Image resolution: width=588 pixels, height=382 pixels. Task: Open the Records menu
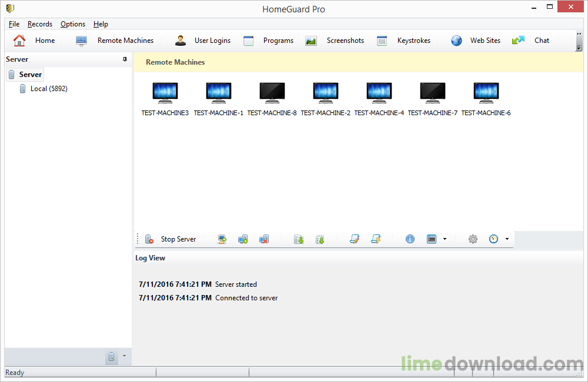(x=40, y=24)
